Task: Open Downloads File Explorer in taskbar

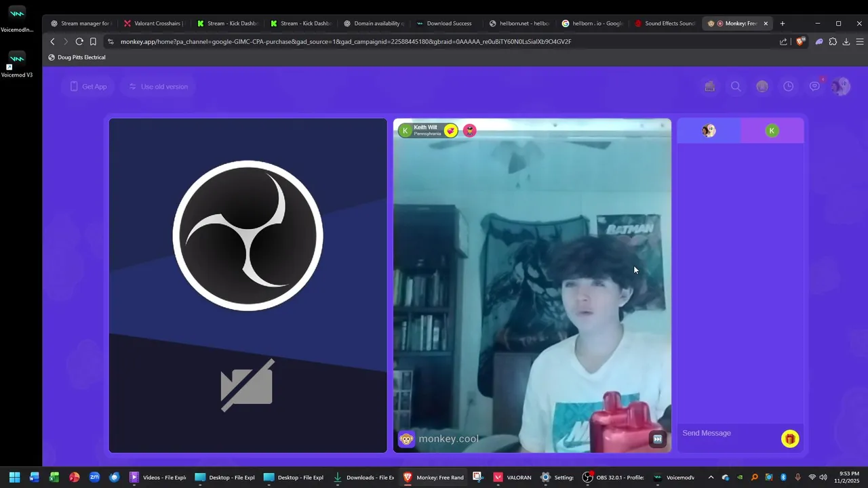Action: click(363, 477)
